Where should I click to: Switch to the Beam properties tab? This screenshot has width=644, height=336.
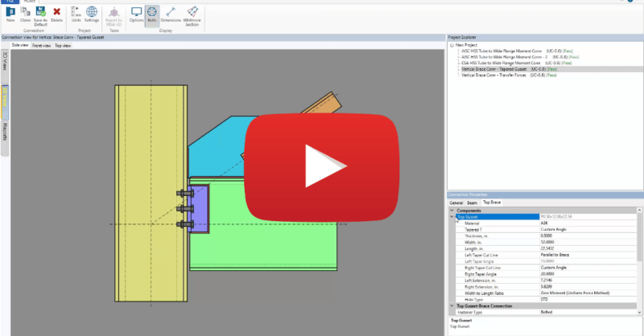point(473,203)
